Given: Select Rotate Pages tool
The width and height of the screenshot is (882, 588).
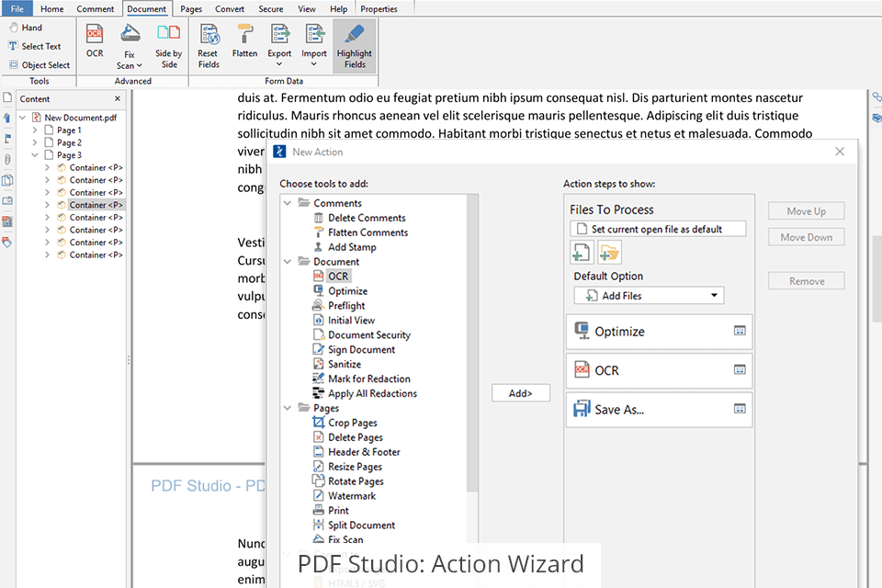Looking at the screenshot, I should coord(348,481).
